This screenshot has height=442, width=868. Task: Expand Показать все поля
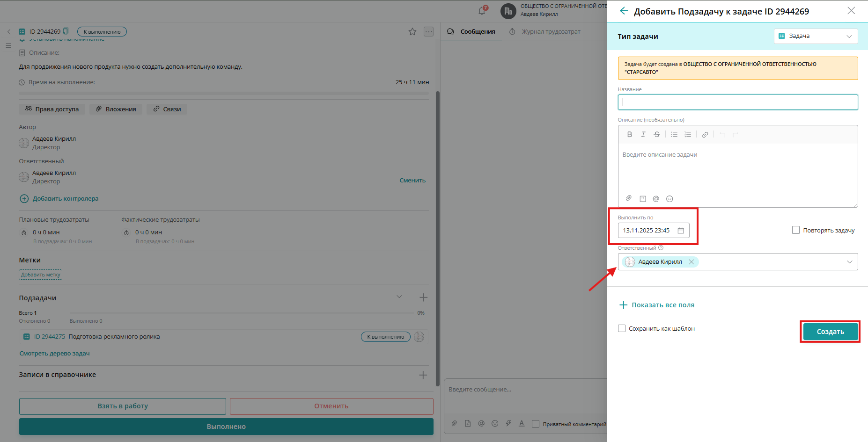point(657,305)
